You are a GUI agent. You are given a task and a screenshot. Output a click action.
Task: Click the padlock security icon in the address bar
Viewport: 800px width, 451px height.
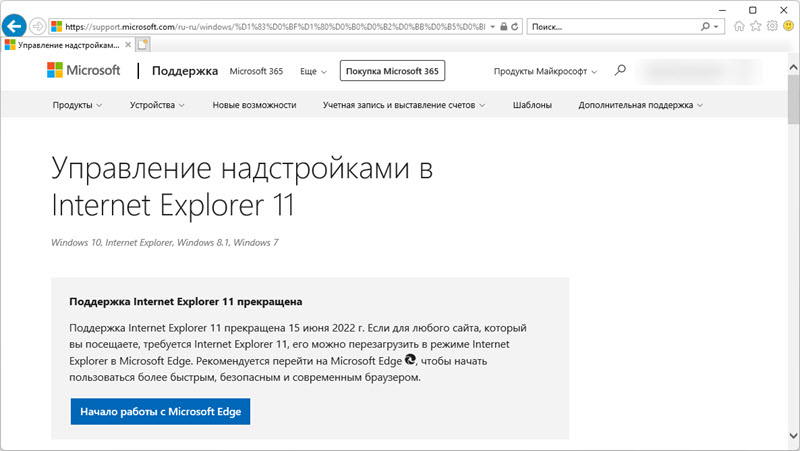tap(503, 26)
